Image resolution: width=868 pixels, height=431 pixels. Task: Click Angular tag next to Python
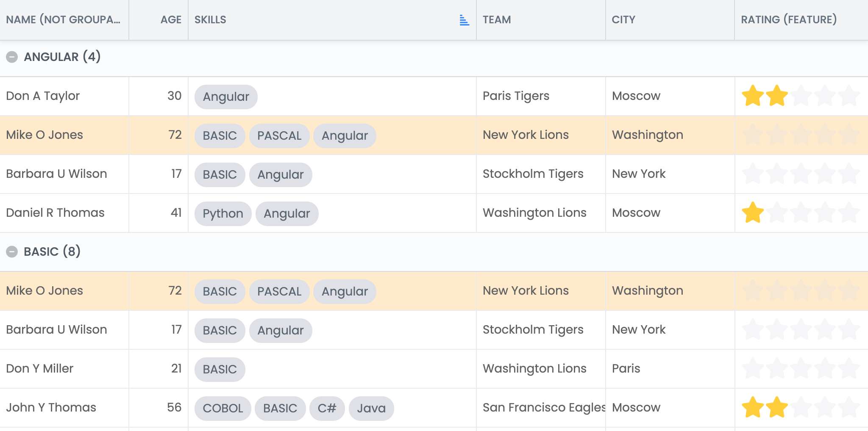[x=287, y=214]
